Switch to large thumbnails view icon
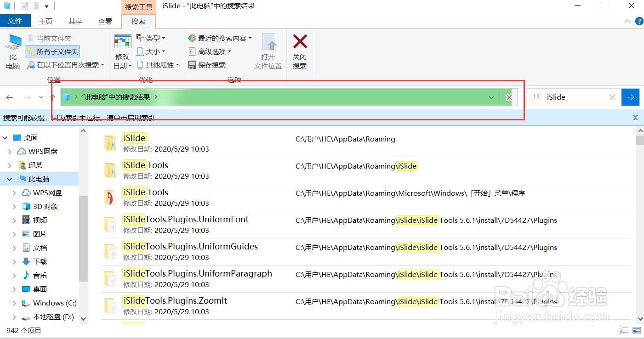Image resolution: width=644 pixels, height=339 pixels. (637, 330)
